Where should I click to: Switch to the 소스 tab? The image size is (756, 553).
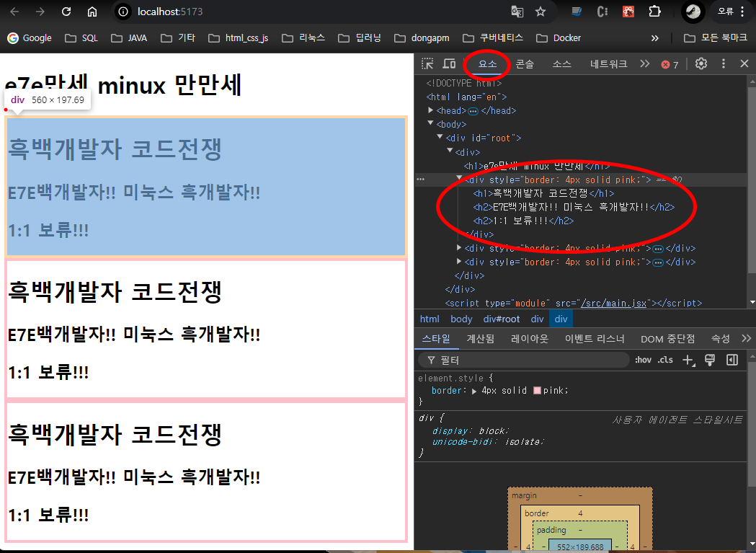tap(561, 64)
